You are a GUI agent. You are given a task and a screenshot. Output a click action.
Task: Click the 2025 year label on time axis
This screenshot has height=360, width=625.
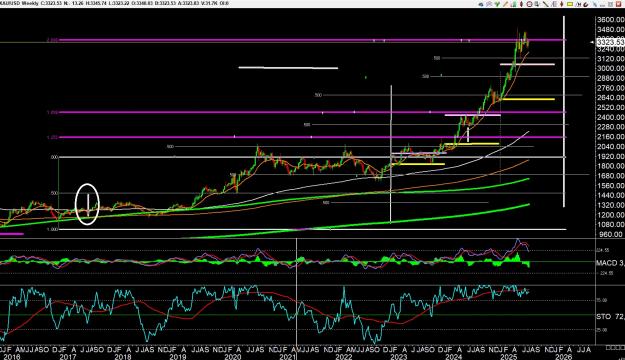coord(509,357)
